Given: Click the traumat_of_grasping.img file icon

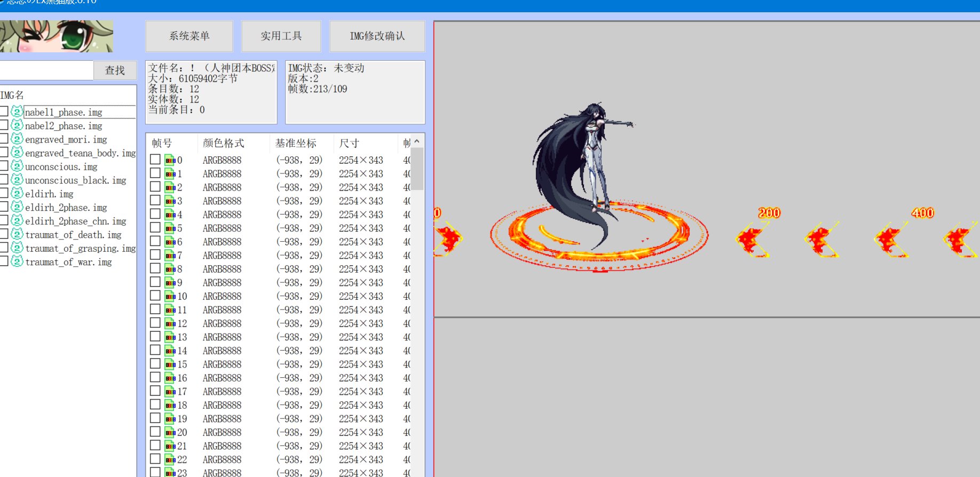Looking at the screenshot, I should [17, 248].
